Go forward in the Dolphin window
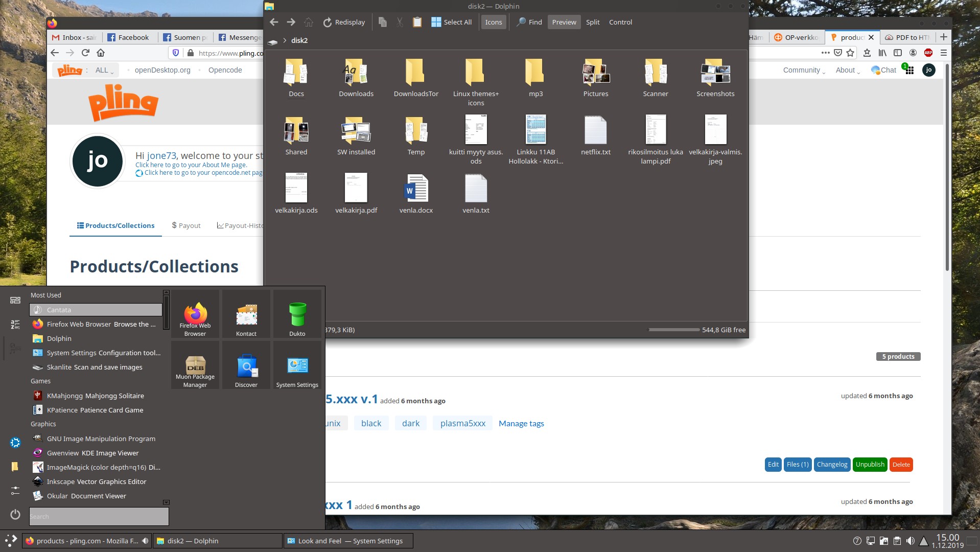980x552 pixels. point(291,22)
